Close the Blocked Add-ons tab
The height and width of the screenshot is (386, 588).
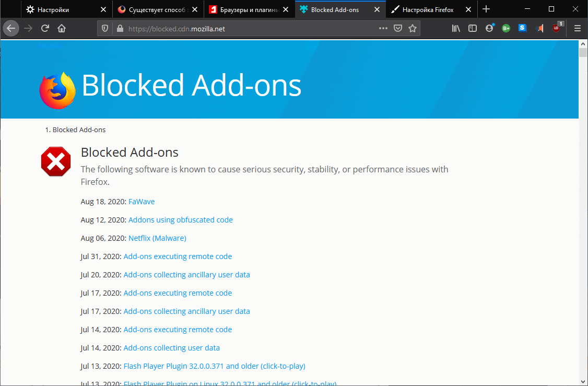click(377, 9)
